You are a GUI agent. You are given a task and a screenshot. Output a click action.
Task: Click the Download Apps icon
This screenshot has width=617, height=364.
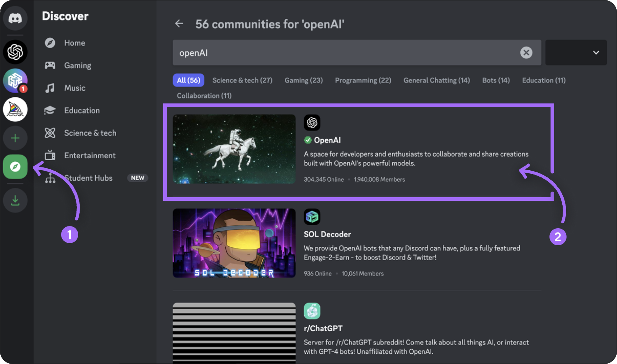pos(15,200)
